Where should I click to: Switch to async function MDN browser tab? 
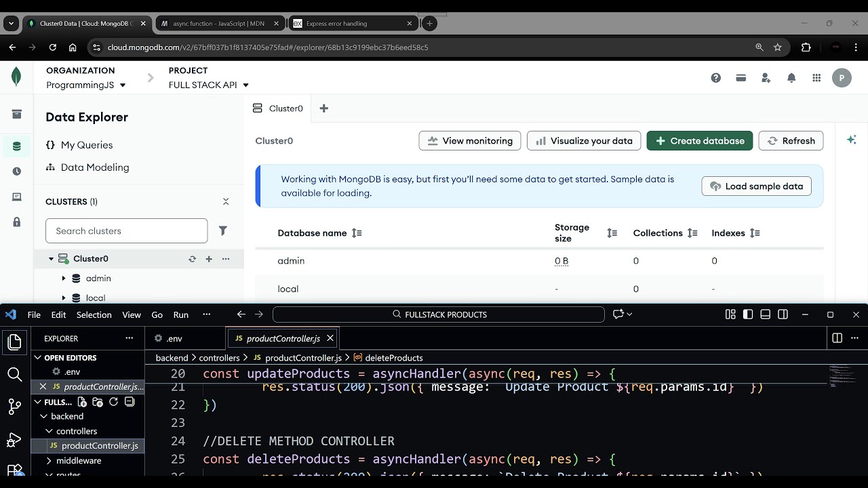tap(219, 24)
